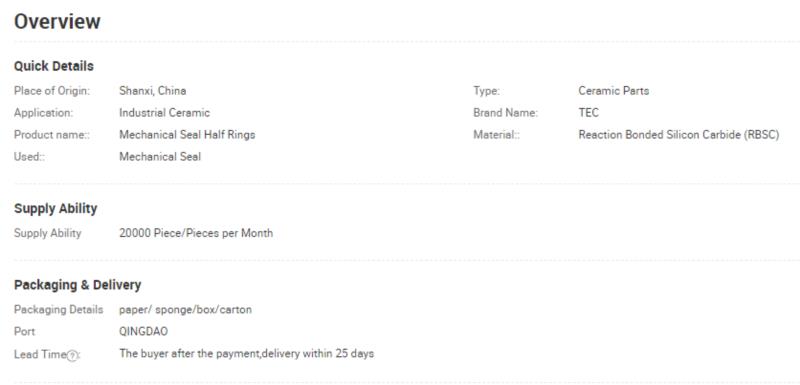Click the Place of Origin label
The height and width of the screenshot is (385, 800).
pos(52,91)
